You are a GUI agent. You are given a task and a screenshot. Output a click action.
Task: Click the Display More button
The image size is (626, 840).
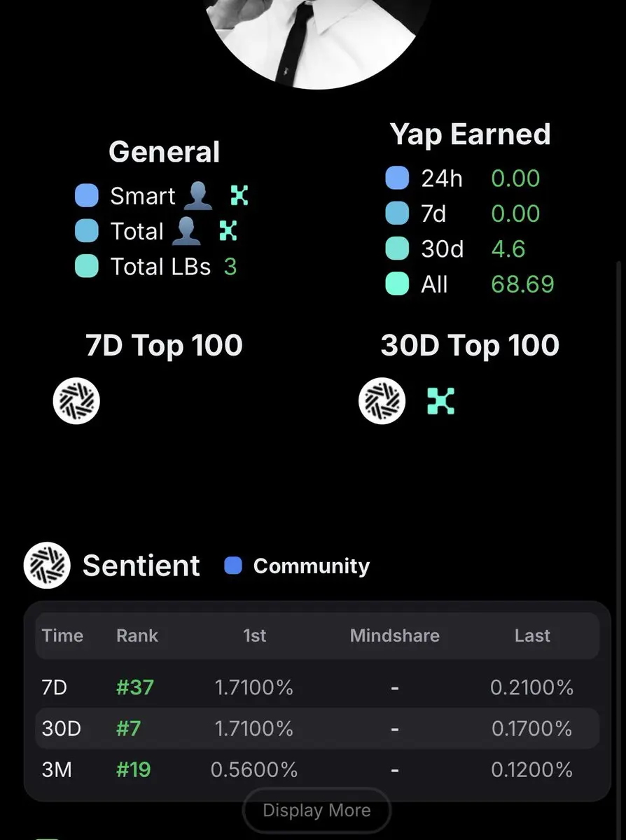(x=317, y=811)
